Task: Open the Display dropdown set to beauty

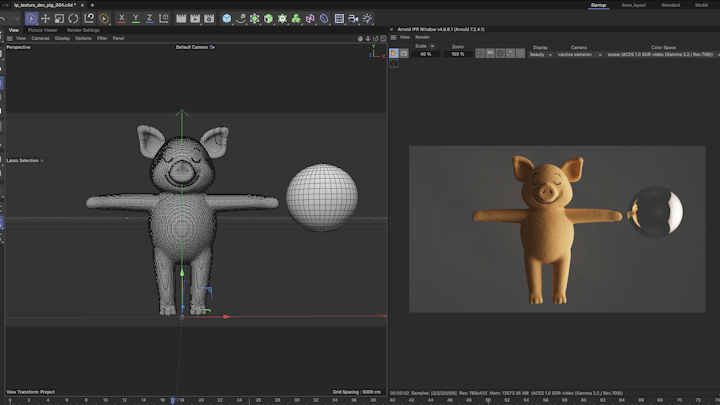Action: coord(540,54)
